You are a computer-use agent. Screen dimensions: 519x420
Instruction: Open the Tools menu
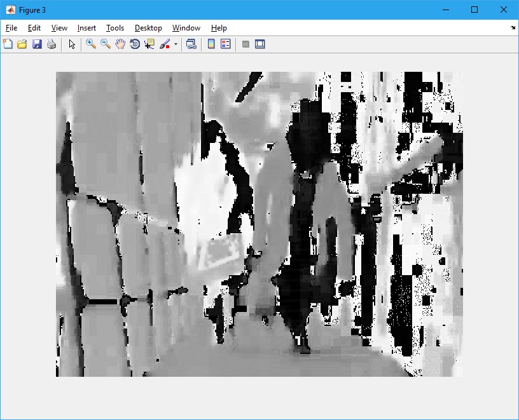[115, 28]
